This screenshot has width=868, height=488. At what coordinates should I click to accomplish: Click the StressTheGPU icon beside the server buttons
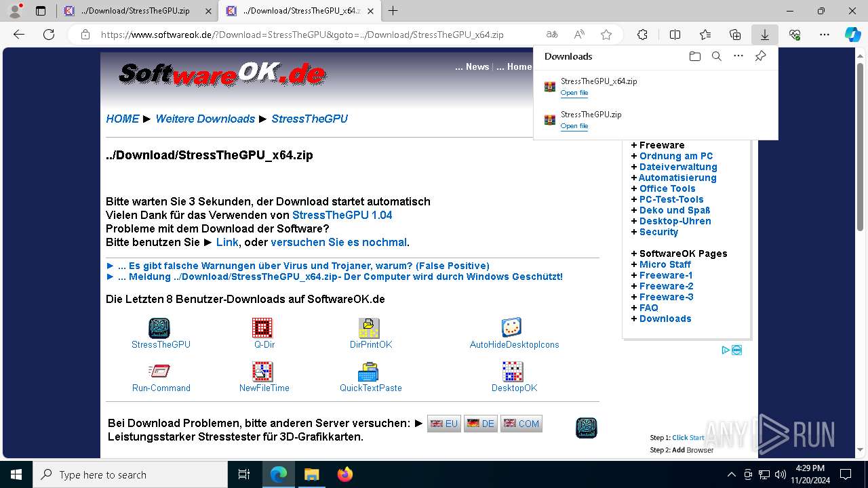click(x=587, y=428)
